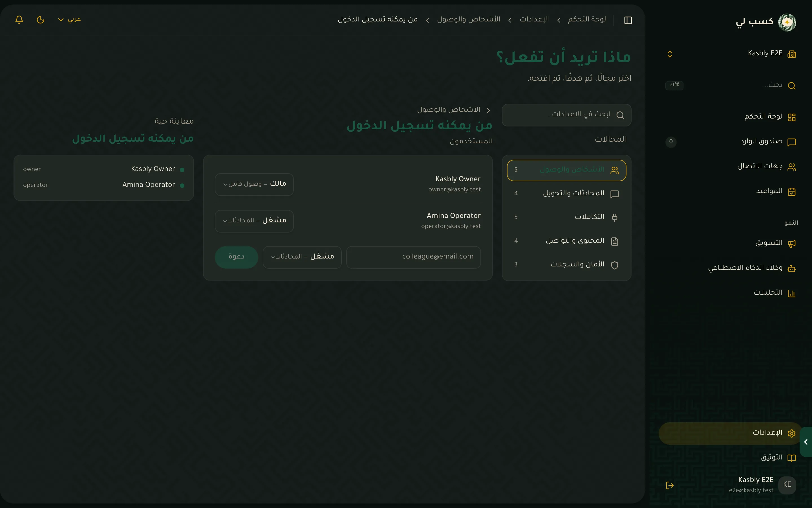The width and height of the screenshot is (812, 508).
Task: Select التكاملات domain
Action: (x=566, y=217)
